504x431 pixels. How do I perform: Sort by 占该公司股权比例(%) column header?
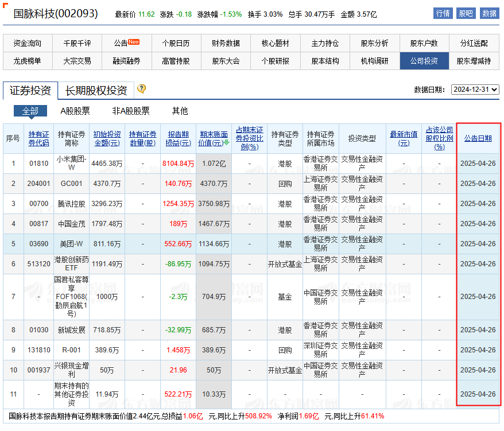439,138
